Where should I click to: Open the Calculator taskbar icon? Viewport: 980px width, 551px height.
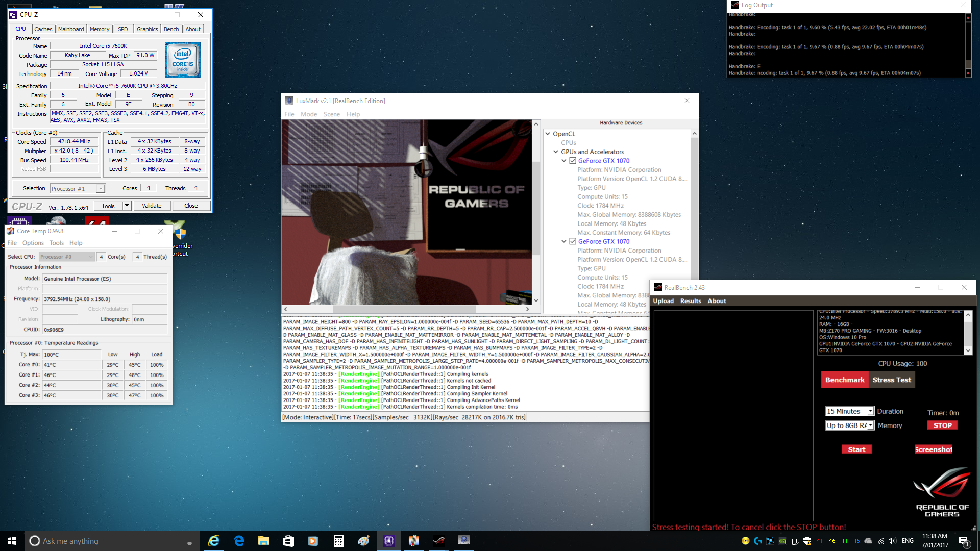tap(338, 541)
